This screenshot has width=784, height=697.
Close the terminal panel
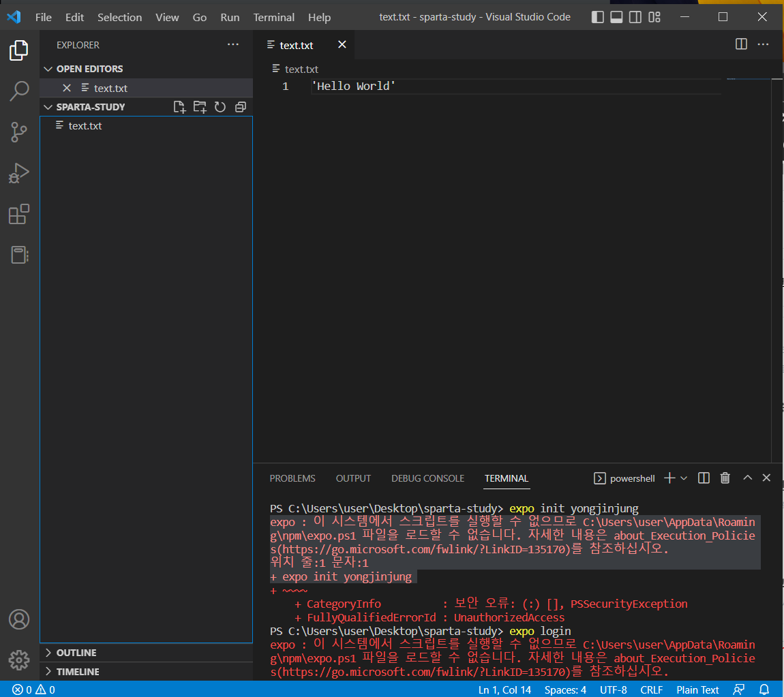pyautogui.click(x=766, y=478)
